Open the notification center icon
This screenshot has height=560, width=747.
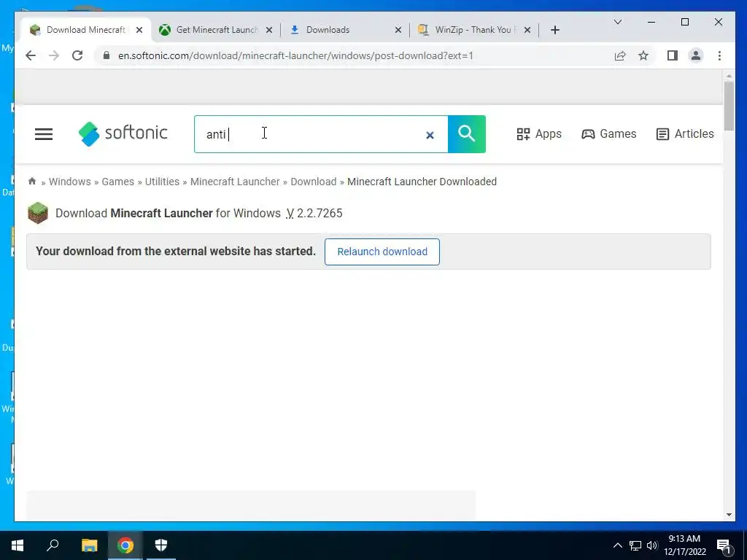click(x=724, y=545)
